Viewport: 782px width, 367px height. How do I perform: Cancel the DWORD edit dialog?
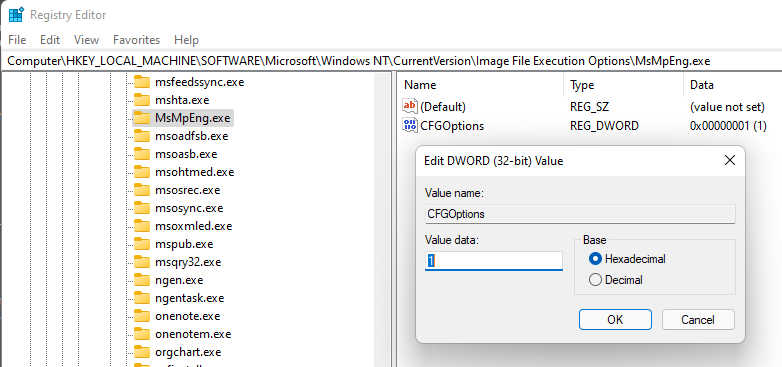(x=698, y=320)
